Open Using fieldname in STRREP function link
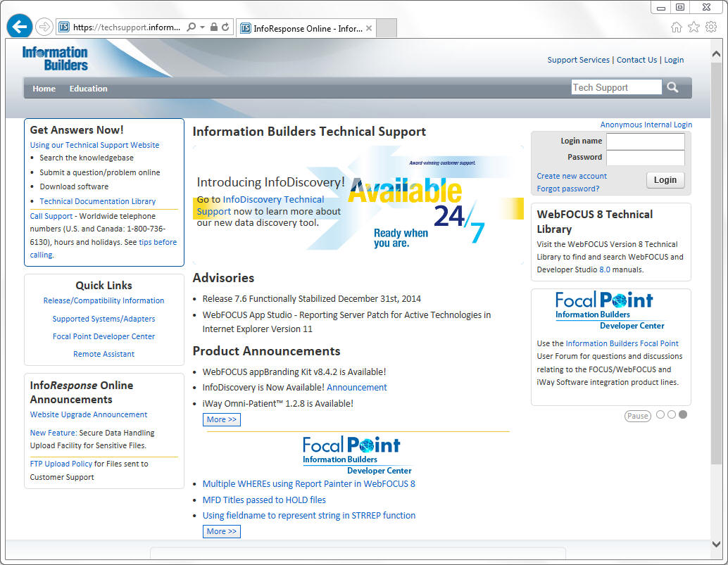 click(x=309, y=515)
